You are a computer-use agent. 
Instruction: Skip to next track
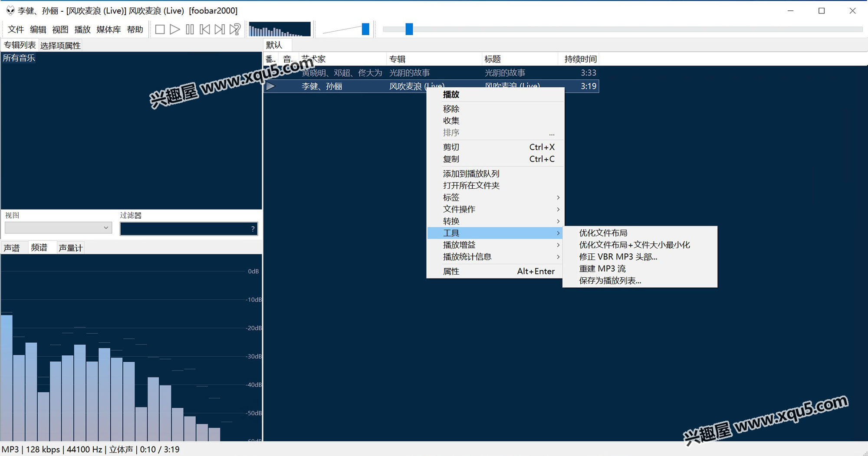point(220,29)
